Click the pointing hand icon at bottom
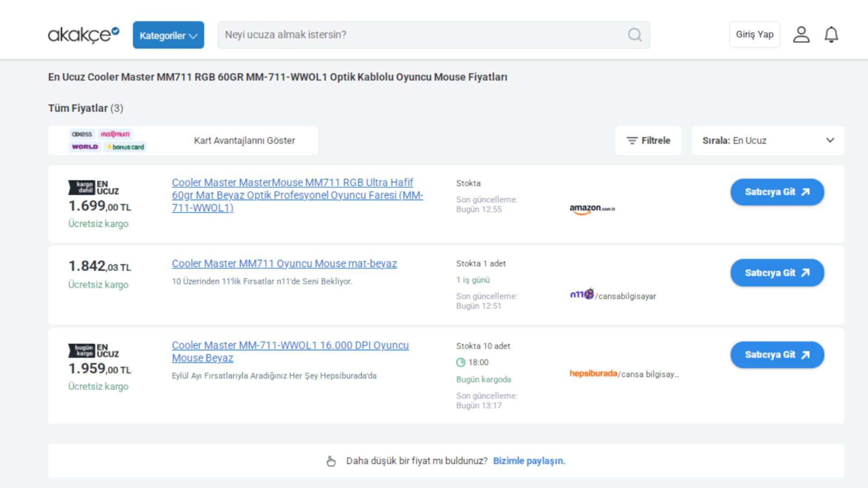 pyautogui.click(x=331, y=461)
